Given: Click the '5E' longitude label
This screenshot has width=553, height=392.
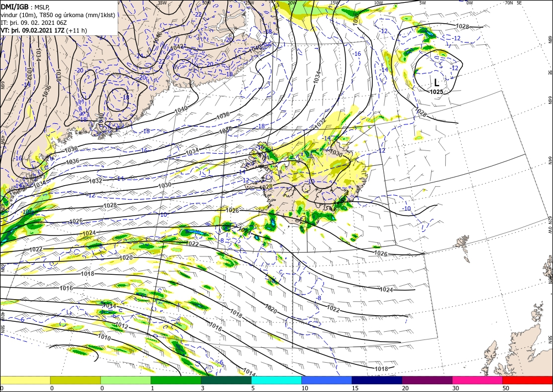Looking at the screenshot, I should click(519, 3).
